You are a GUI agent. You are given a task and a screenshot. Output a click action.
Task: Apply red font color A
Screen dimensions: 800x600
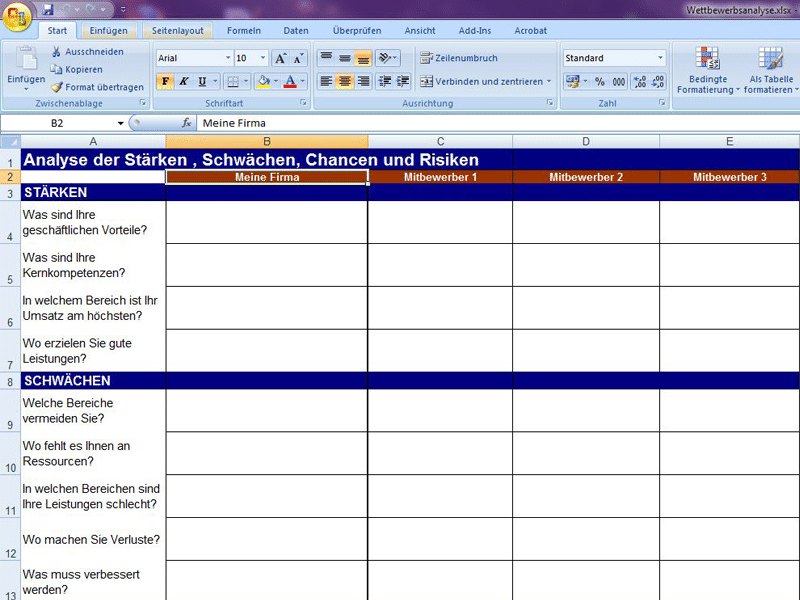(290, 81)
